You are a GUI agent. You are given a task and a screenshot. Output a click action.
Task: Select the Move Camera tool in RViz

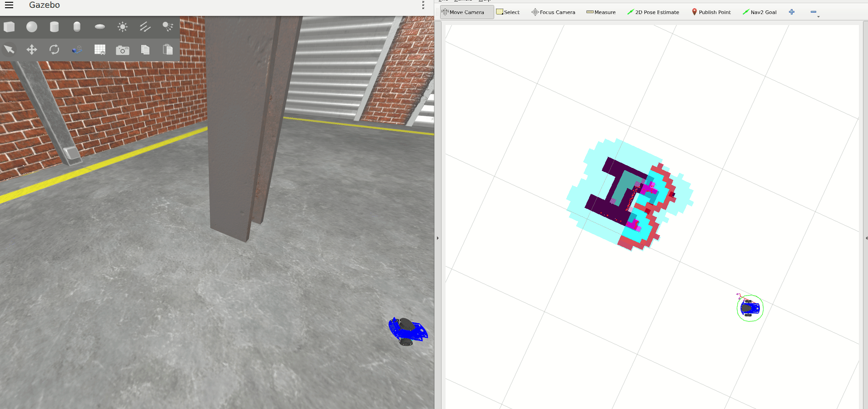click(466, 12)
